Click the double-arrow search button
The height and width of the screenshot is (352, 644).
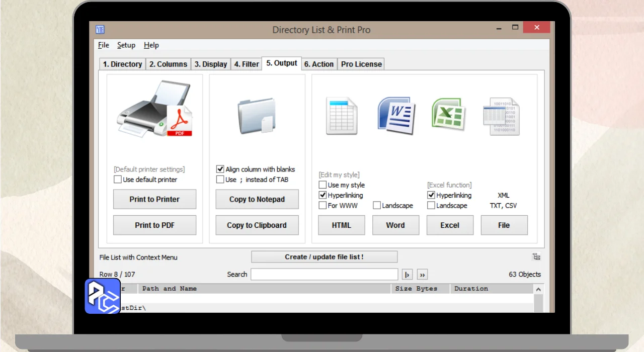422,275
